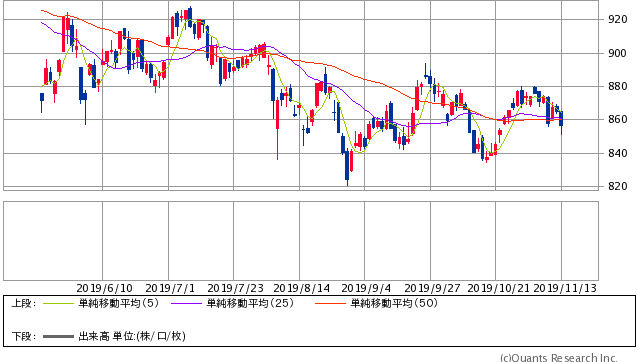Click the 880 price axis label

618,86
